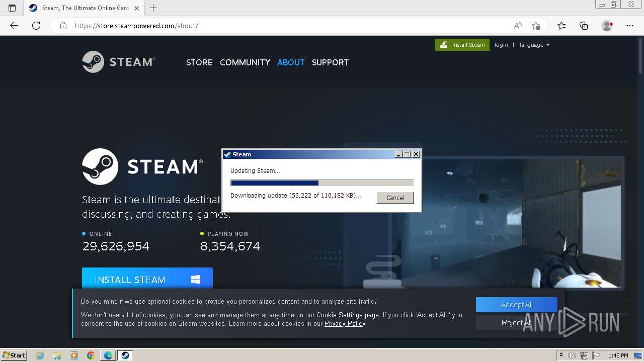Click the green Install Steam button
Viewport: 644px width, 362px height.
462,45
